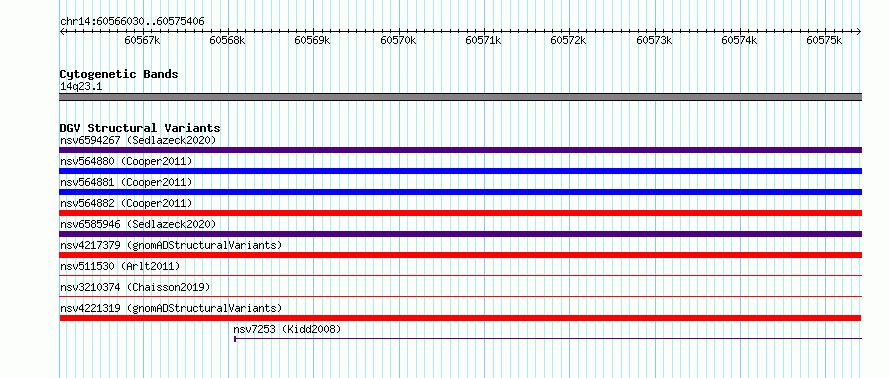
Task: Open nsv564882 (Cooper2011) variant label
Action: (x=126, y=203)
